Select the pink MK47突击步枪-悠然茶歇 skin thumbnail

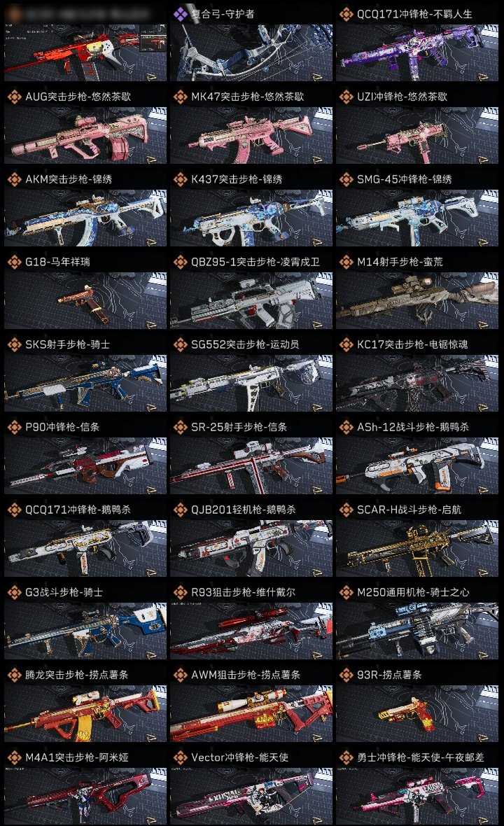tap(251, 135)
